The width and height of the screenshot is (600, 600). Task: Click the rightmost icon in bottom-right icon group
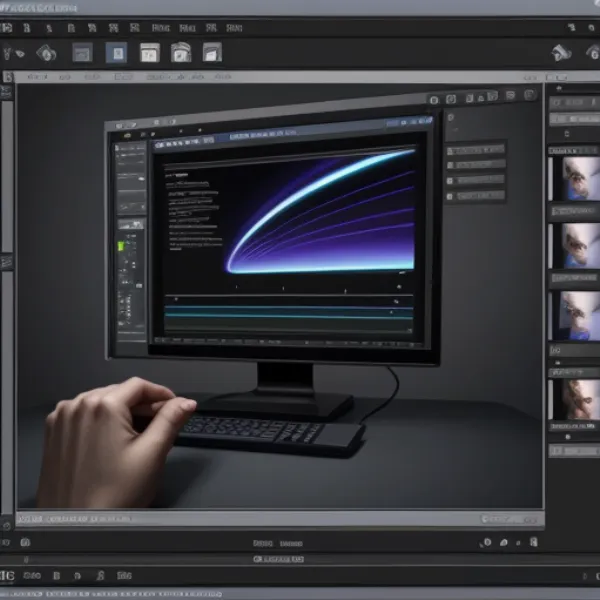click(534, 542)
